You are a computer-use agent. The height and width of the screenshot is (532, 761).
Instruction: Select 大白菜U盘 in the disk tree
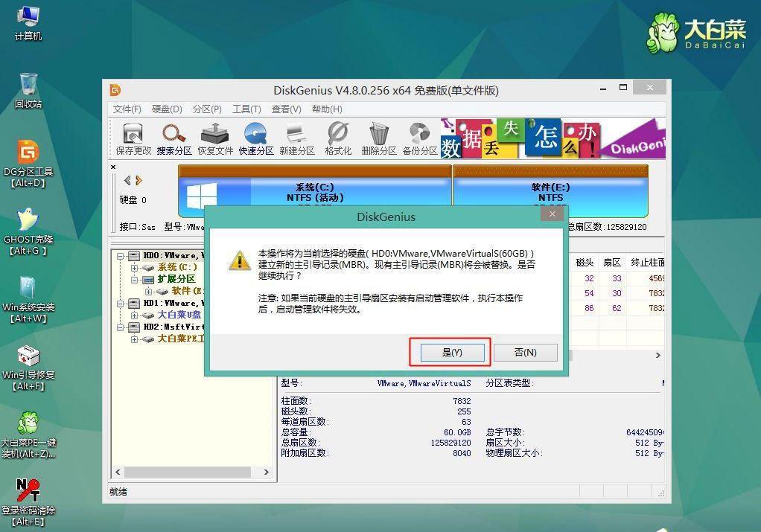(x=179, y=315)
